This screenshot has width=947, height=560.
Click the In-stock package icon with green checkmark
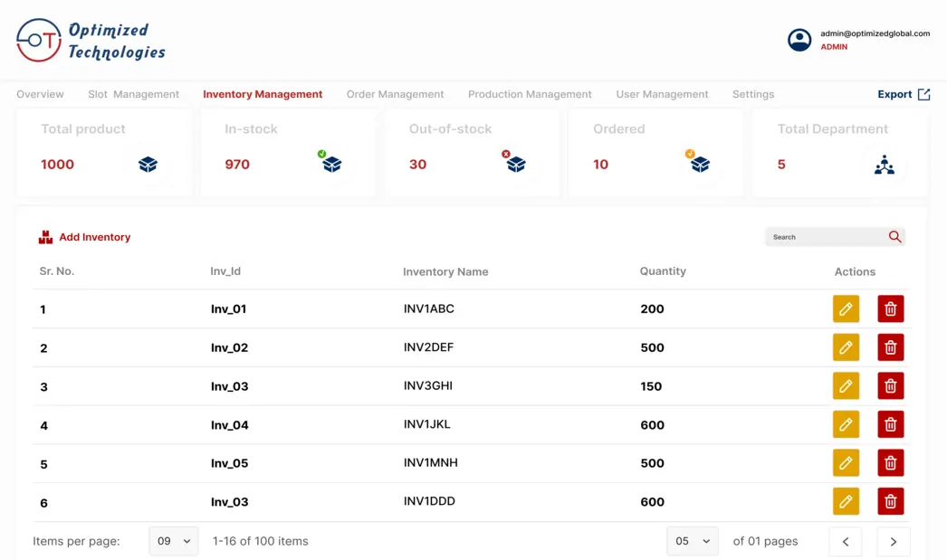331,164
